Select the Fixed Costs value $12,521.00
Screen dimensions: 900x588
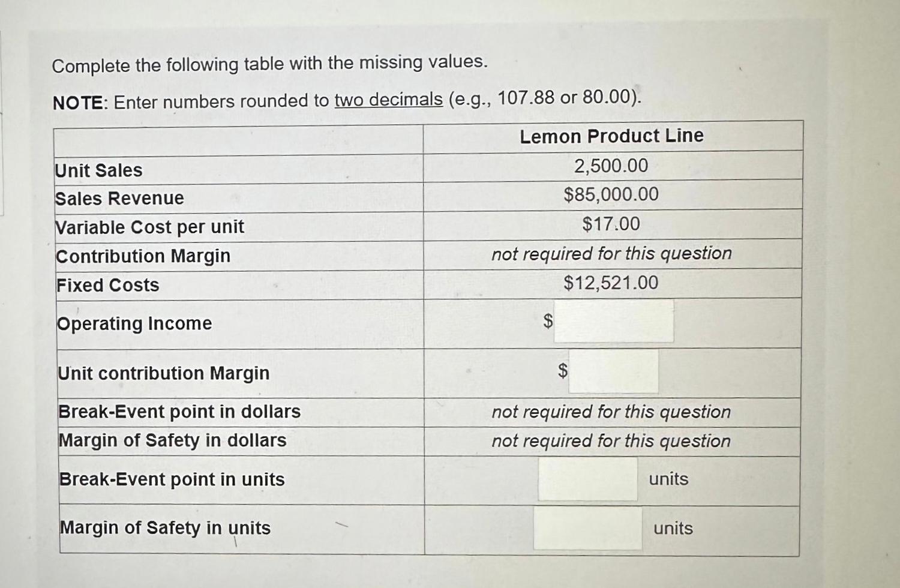point(611,283)
